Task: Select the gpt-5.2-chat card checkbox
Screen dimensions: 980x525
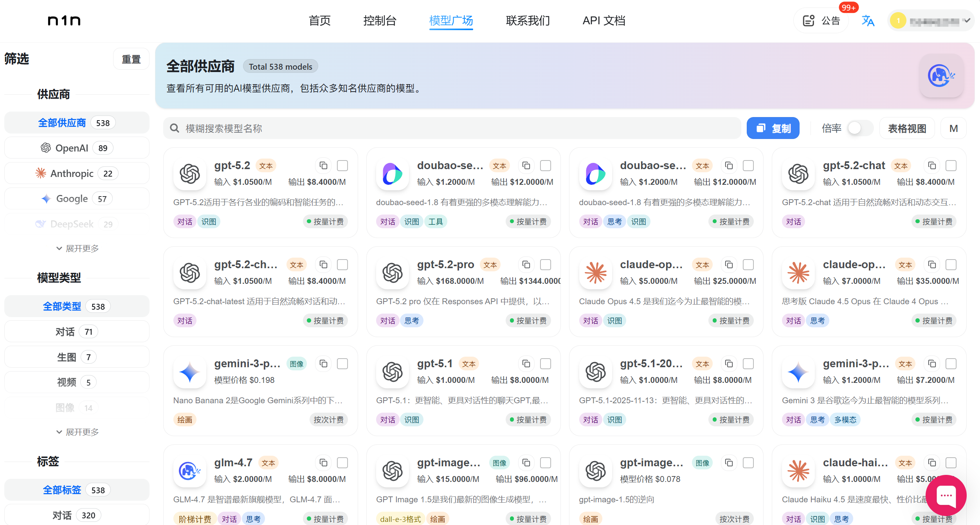Action: click(x=951, y=166)
